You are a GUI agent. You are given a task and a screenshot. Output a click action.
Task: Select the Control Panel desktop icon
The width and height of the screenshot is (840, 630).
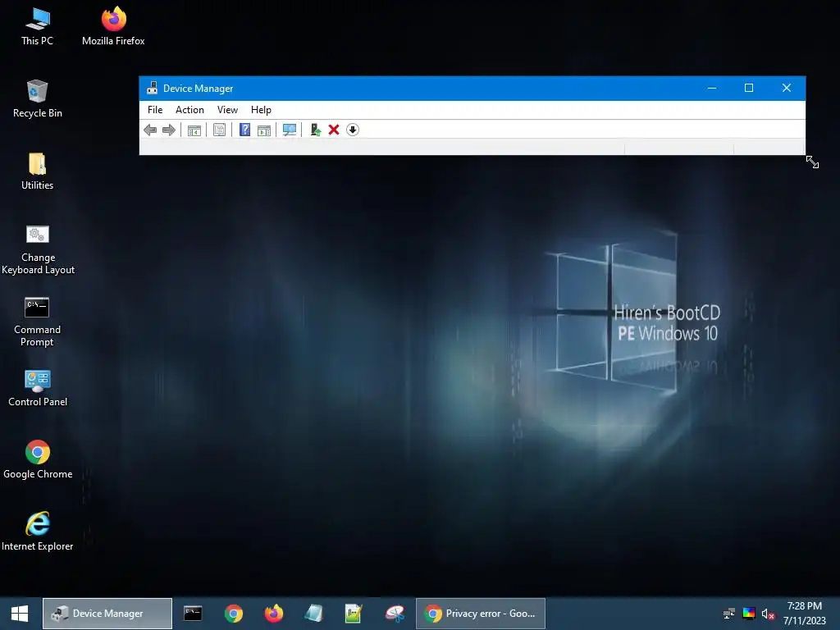click(x=38, y=388)
